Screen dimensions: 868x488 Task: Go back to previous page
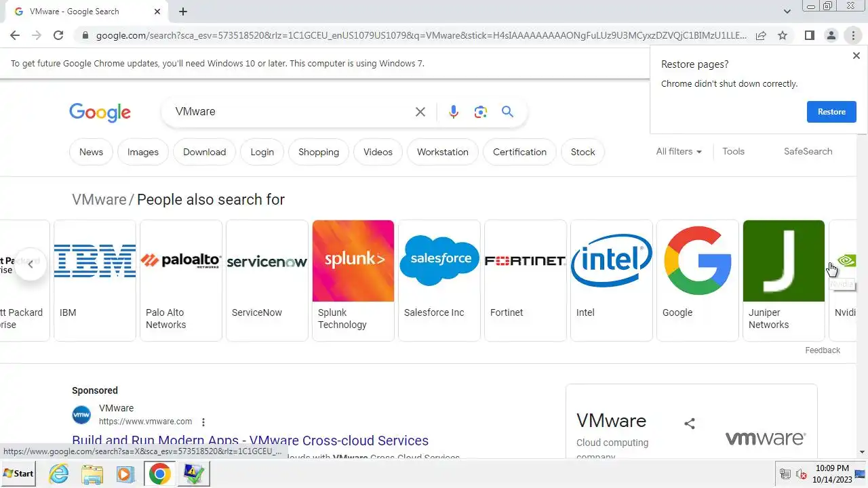[15, 35]
